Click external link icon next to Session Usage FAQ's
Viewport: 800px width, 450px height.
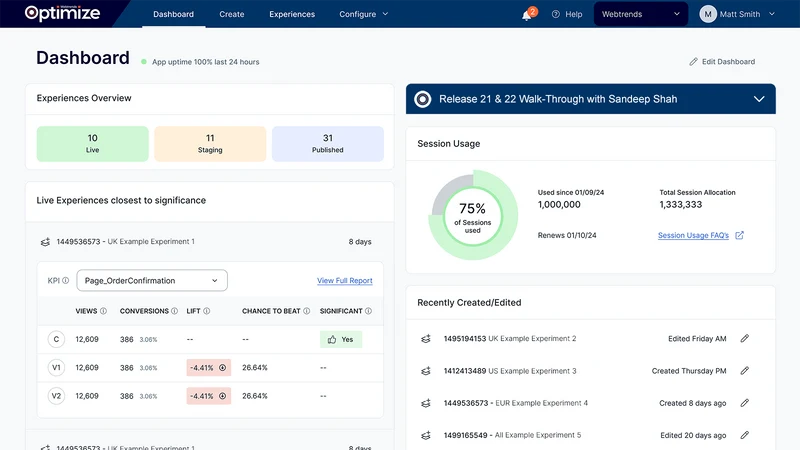(x=739, y=235)
